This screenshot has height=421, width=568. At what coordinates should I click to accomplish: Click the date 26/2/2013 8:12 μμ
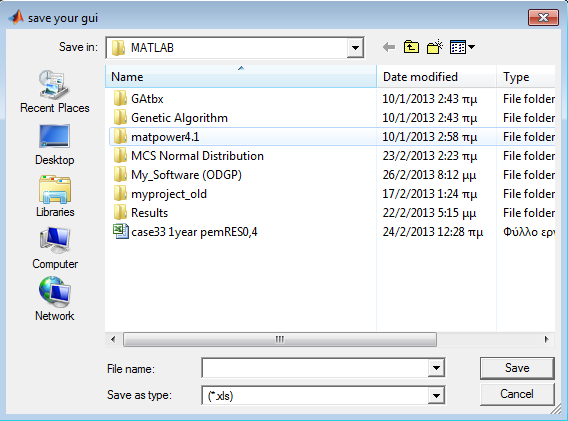[x=429, y=175]
